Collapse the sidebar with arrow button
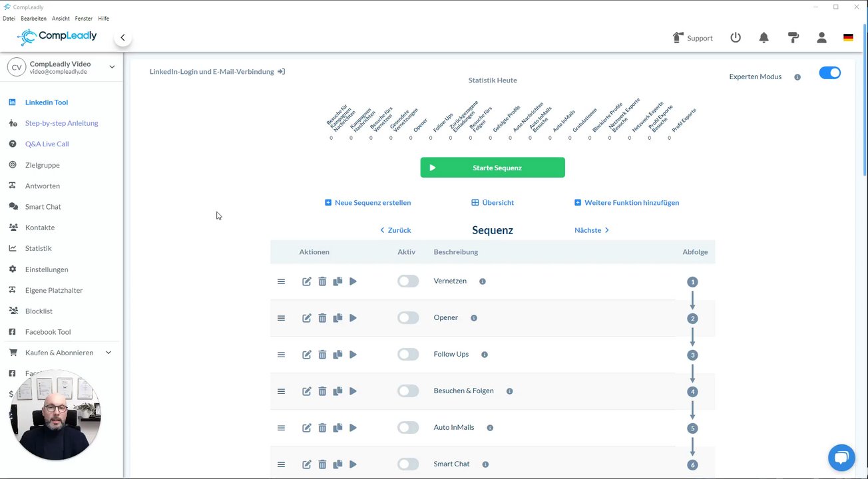Viewport: 868px width, 479px height. [x=122, y=38]
